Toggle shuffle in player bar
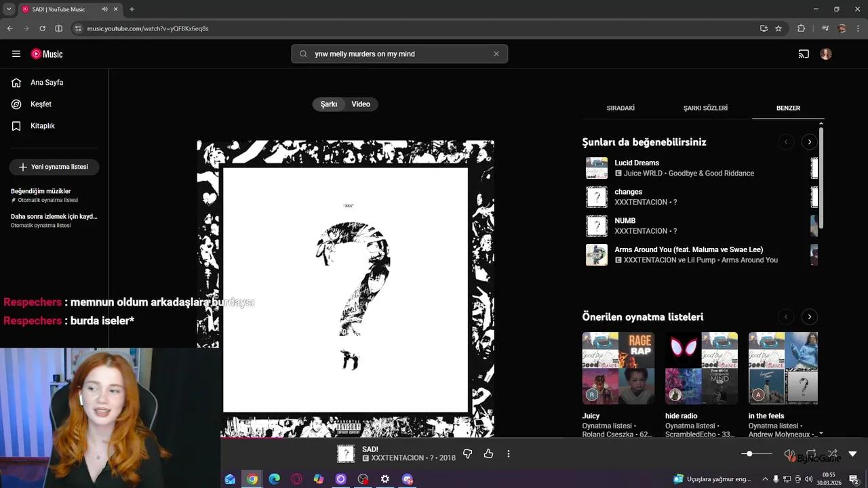 click(832, 453)
